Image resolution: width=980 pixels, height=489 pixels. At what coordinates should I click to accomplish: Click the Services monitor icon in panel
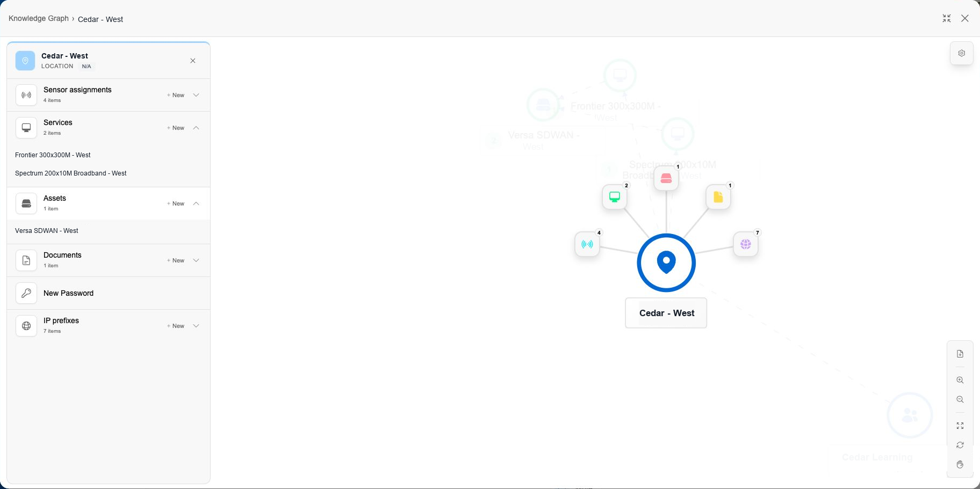(26, 128)
